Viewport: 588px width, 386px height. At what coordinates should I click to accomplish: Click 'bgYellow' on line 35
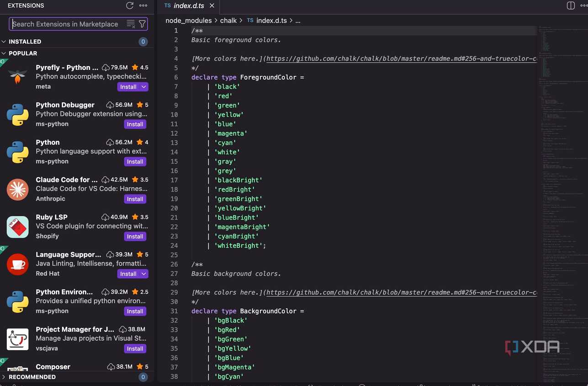click(x=233, y=348)
